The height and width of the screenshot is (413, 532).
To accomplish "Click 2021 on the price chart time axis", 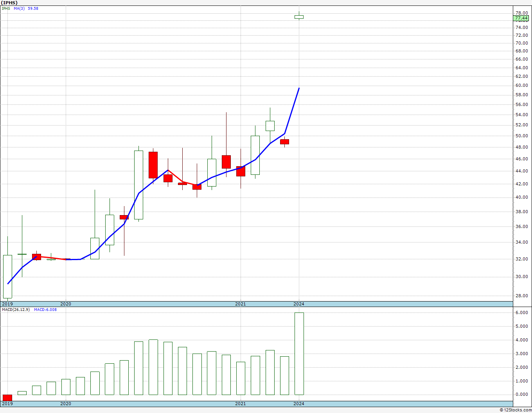I will (241, 304).
